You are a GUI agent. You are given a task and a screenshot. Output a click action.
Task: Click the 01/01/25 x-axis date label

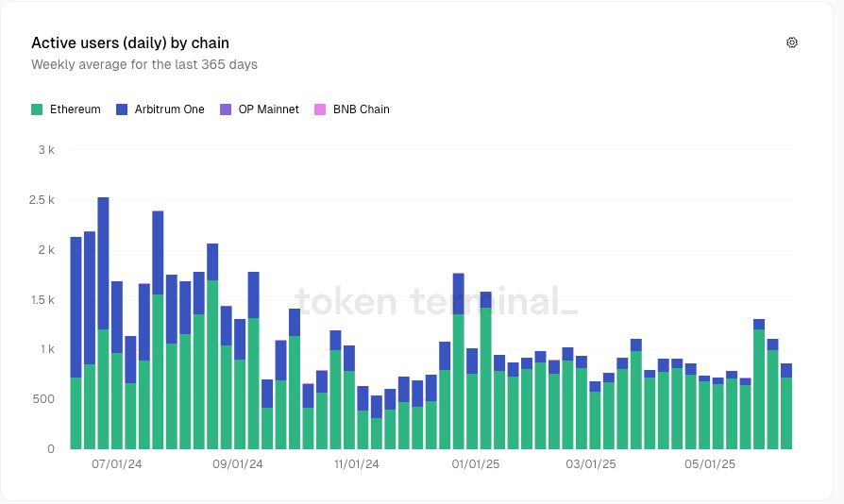pos(476,464)
